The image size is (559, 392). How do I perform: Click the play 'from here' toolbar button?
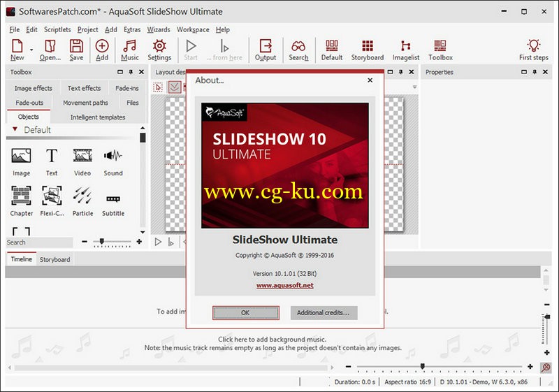[224, 50]
